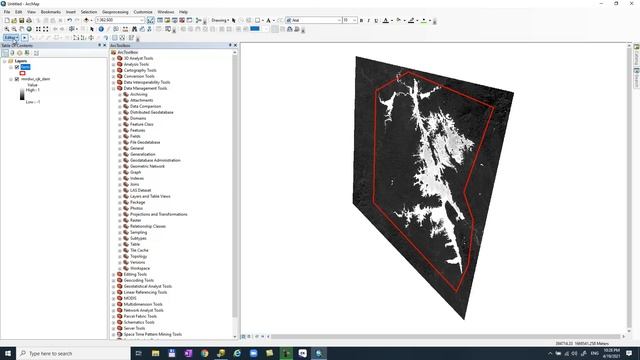Open the Bookmarks menu

(x=51, y=12)
